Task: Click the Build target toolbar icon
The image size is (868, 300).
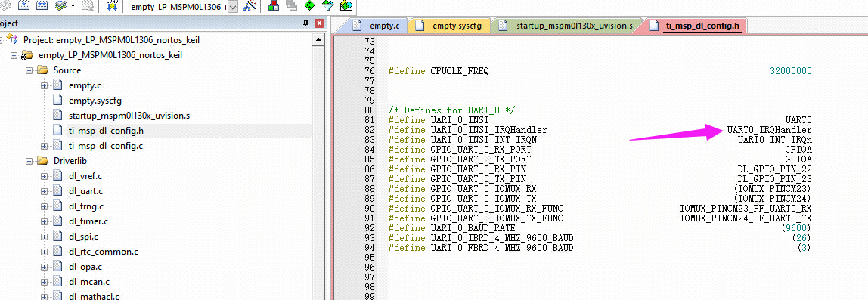Action: pyautogui.click(x=23, y=5)
